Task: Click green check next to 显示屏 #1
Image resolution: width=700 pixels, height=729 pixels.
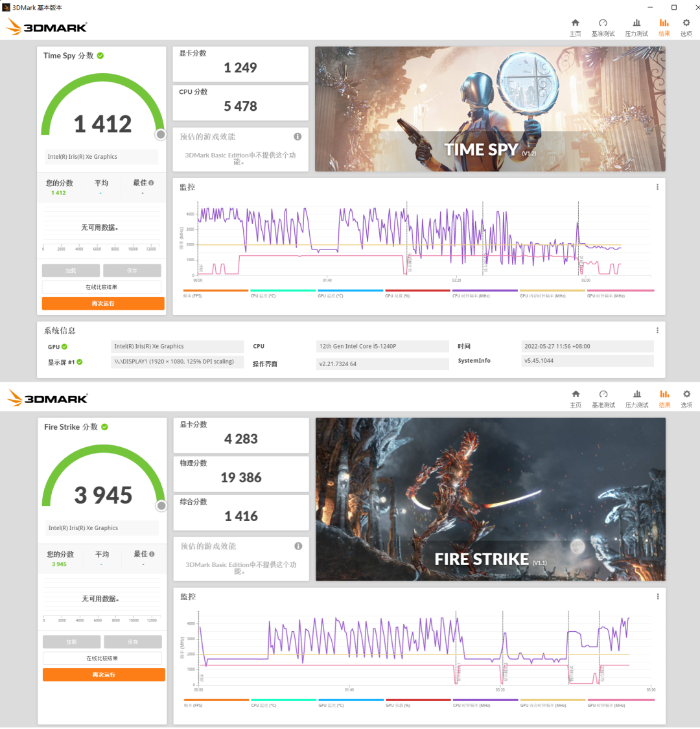Action: coord(80,362)
